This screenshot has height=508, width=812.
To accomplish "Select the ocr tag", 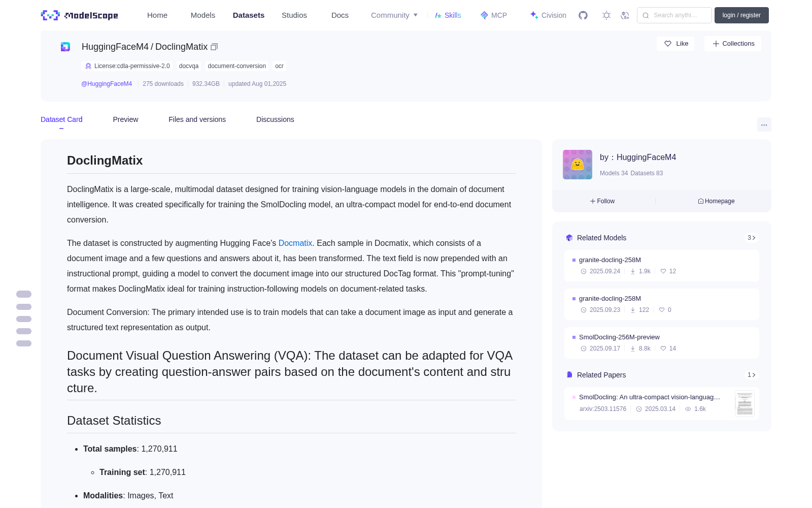I will (x=279, y=66).
